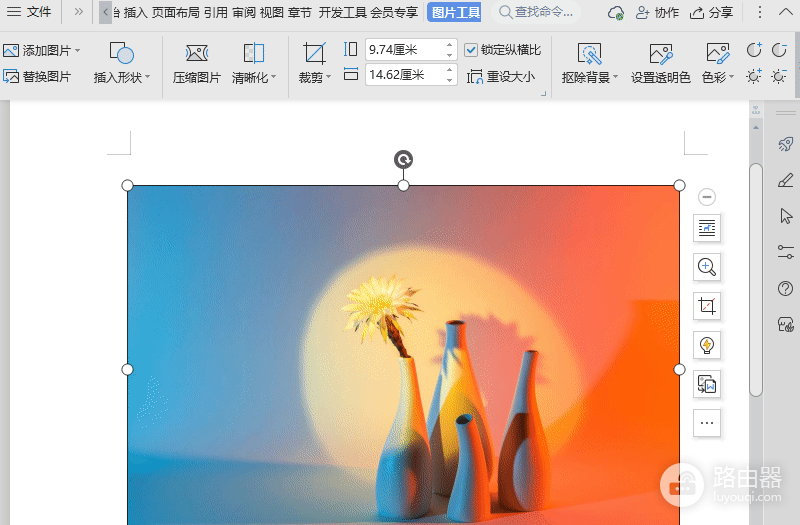
Task: Expand the 清晰化 dropdown arrow
Action: pyautogui.click(x=273, y=77)
